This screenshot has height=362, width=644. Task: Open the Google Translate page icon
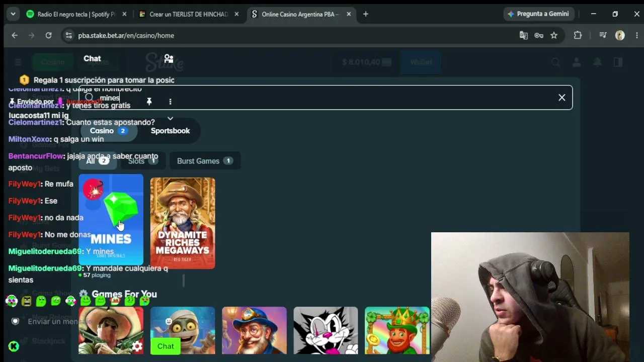tap(524, 35)
